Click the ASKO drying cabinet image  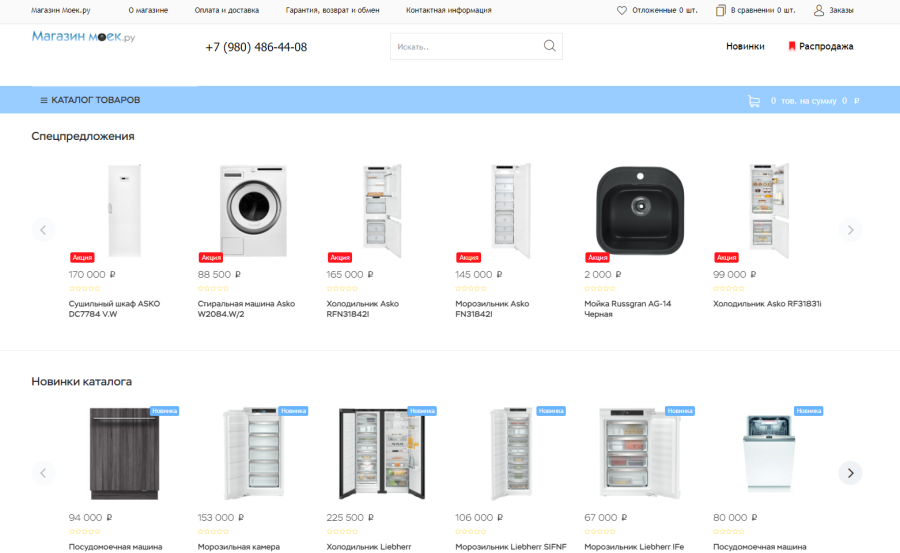[125, 211]
